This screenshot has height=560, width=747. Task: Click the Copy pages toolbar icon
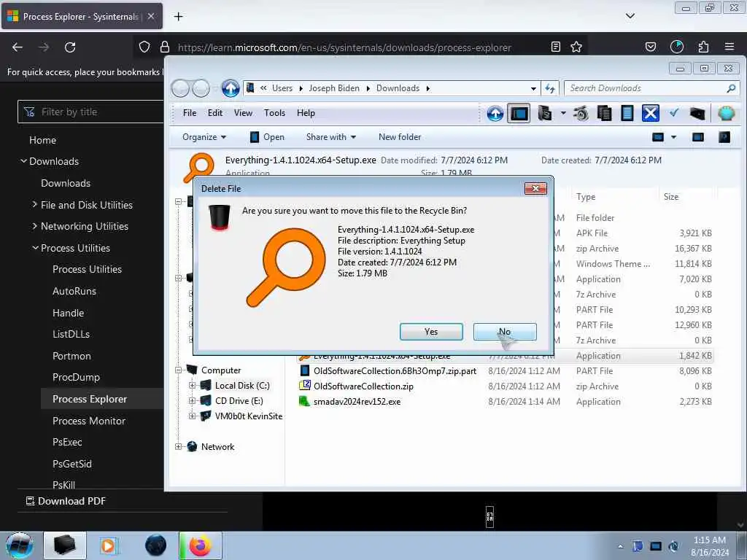pos(605,113)
